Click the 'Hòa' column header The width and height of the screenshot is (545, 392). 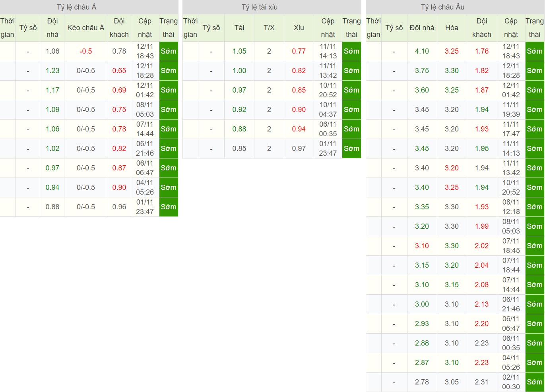click(x=452, y=28)
